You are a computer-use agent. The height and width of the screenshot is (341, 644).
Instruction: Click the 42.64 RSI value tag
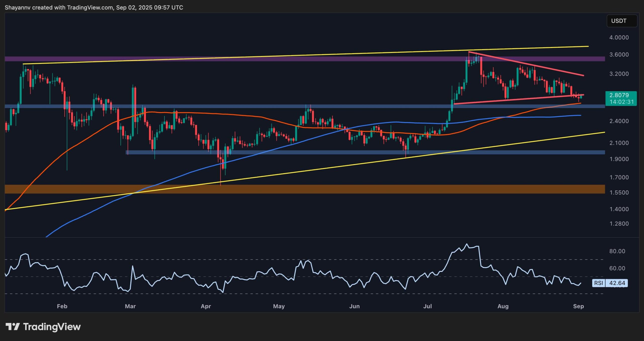click(617, 283)
